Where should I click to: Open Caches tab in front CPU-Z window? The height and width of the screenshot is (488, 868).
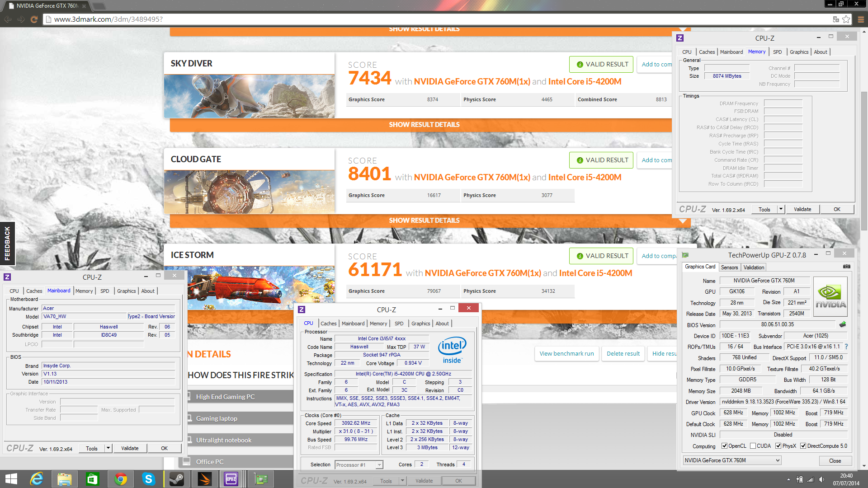pos(329,324)
